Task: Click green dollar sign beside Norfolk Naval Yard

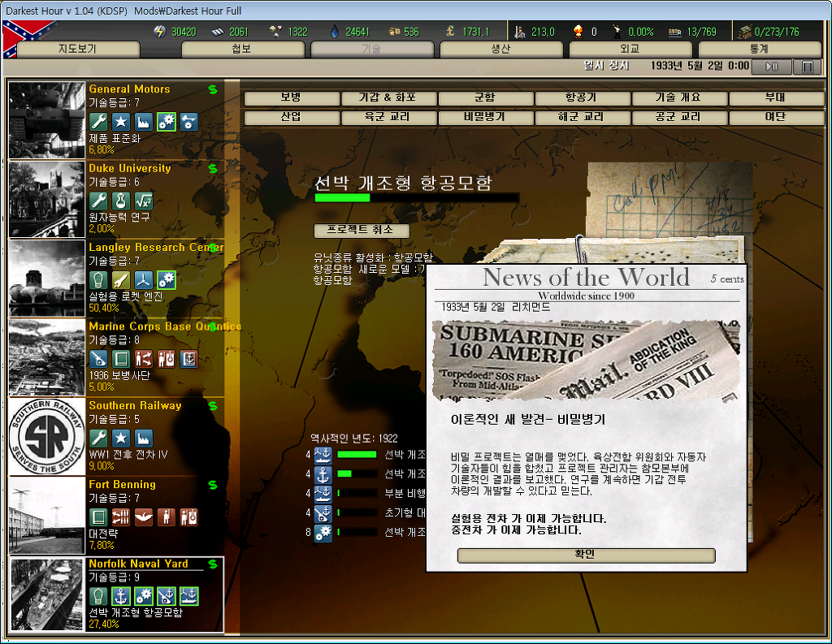Action: (x=213, y=564)
